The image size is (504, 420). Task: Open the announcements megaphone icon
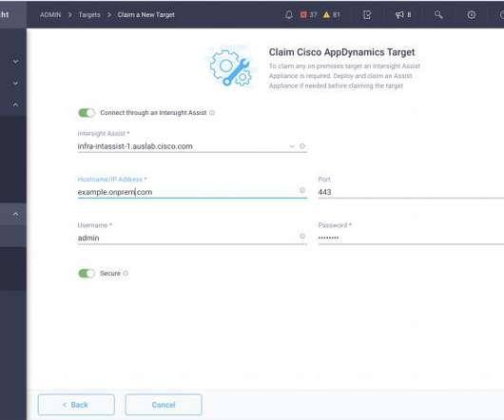click(x=403, y=15)
